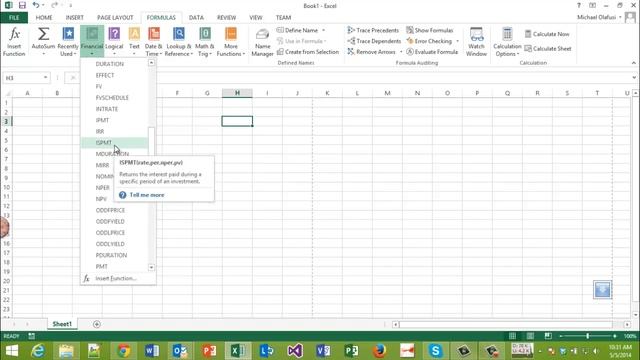Collapse the ribbon with the arrow
The width and height of the screenshot is (640, 360).
pos(633,63)
